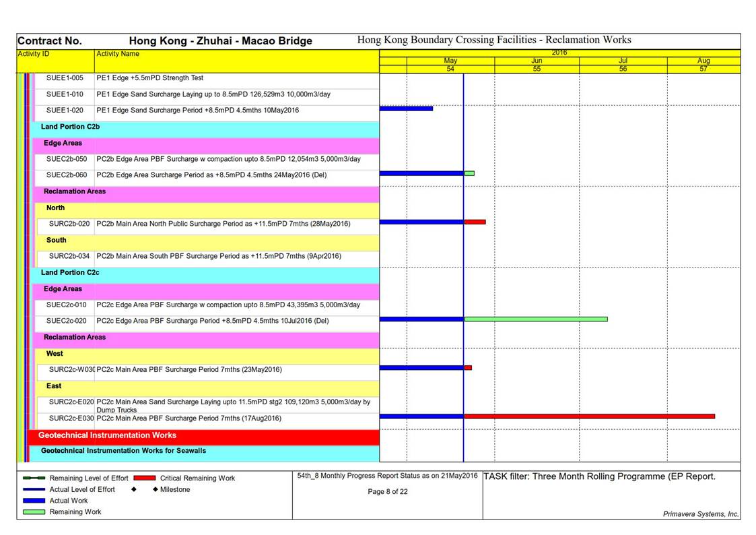Viewport: 756px width, 535px height.
Task: Click month number 55 in the timescale
Action: pyautogui.click(x=537, y=69)
